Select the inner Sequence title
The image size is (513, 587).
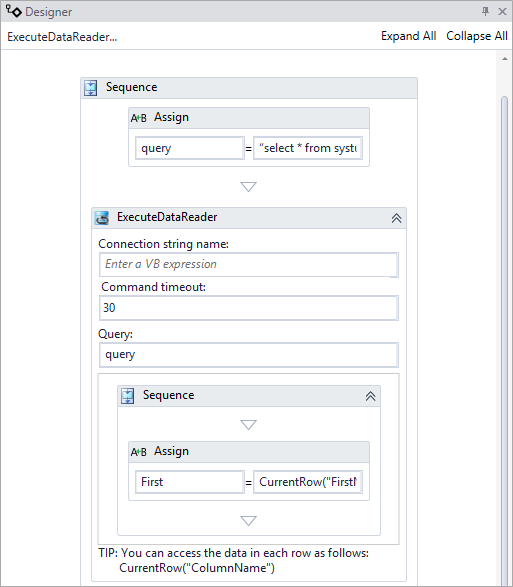click(169, 395)
